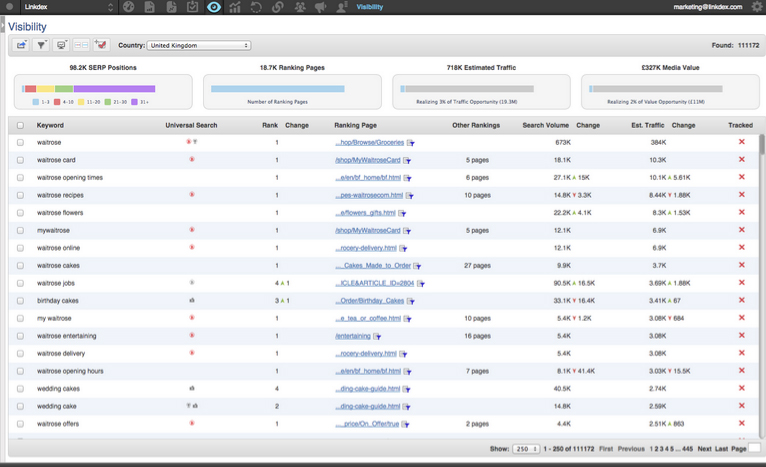Screen dimensions: 766x467
Task: Click the red 4-10 segment of SERP bar
Action: [30, 89]
